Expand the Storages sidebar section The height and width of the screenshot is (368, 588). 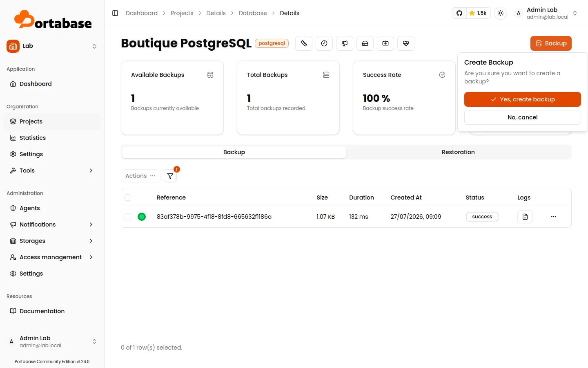(52, 241)
